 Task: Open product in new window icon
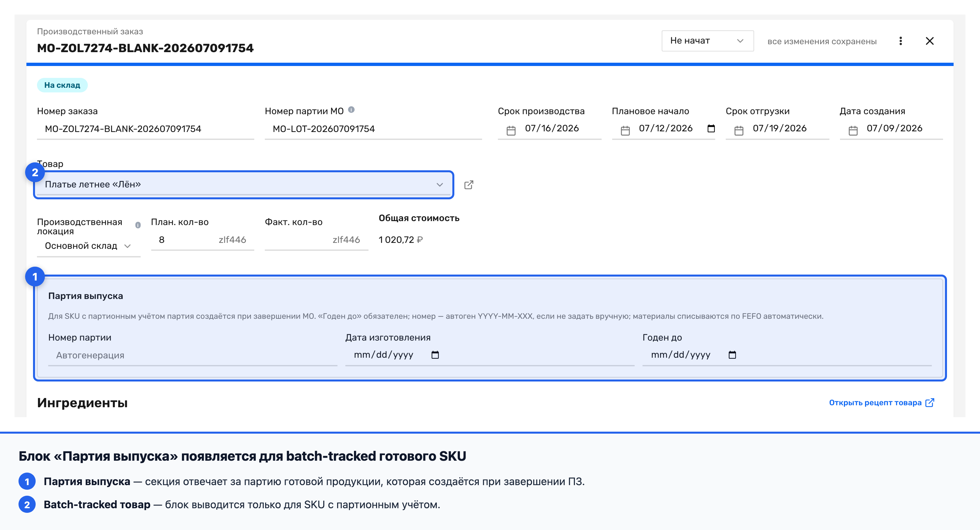coord(469,185)
